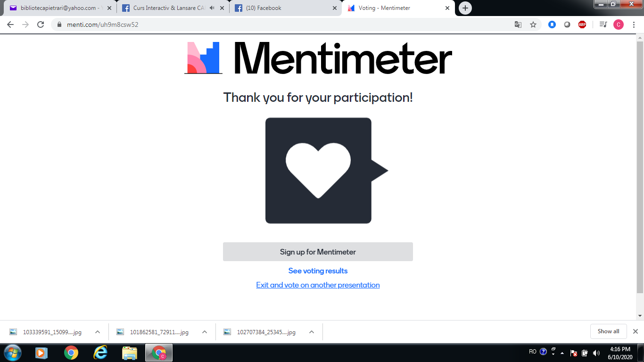Image resolution: width=644 pixels, height=362 pixels.
Task: Click the page vertical scrollbar
Action: (x=640, y=166)
